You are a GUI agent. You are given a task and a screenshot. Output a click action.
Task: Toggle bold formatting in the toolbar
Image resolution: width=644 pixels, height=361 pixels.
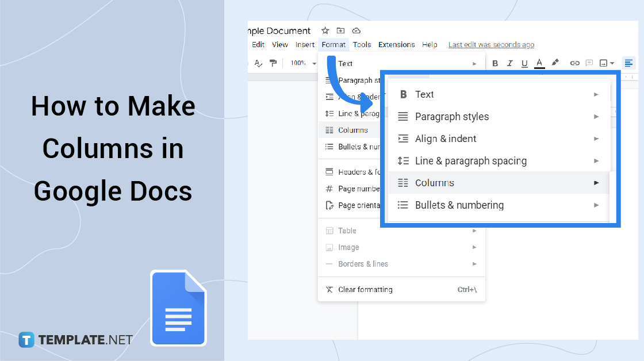pos(495,63)
